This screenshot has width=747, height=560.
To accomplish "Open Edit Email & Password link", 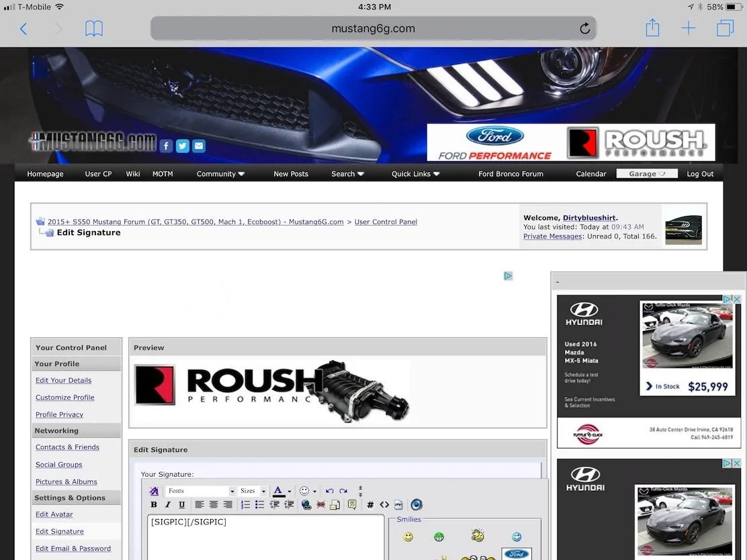I will coord(73,549).
